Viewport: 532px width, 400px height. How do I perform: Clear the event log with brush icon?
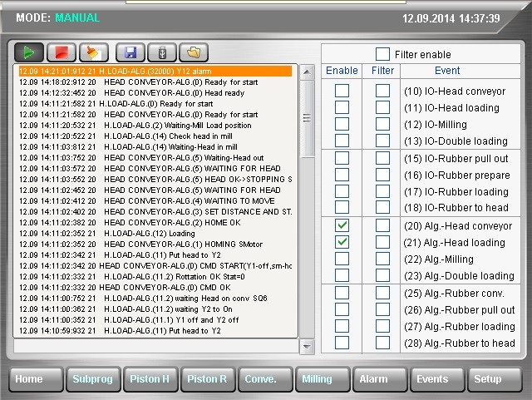[94, 52]
